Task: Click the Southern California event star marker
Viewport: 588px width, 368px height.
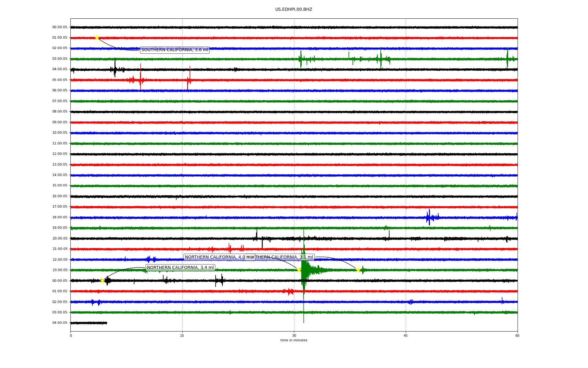Action: tap(97, 37)
